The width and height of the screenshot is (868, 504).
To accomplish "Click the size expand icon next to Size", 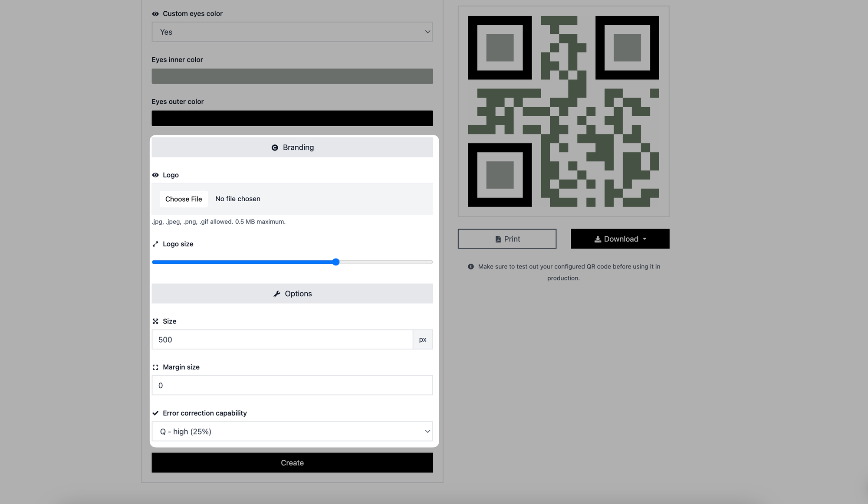I will tap(155, 321).
